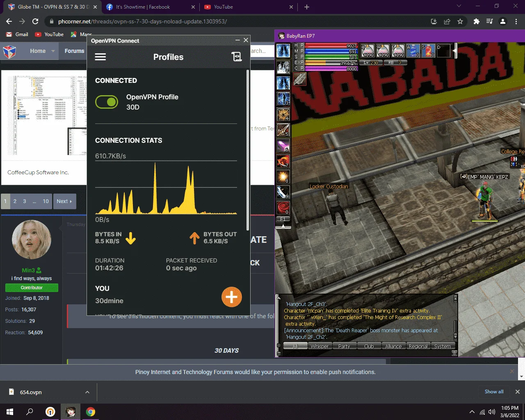The width and height of the screenshot is (525, 420).
Task: Click the Chrome extensions puzzle icon
Action: click(x=476, y=21)
